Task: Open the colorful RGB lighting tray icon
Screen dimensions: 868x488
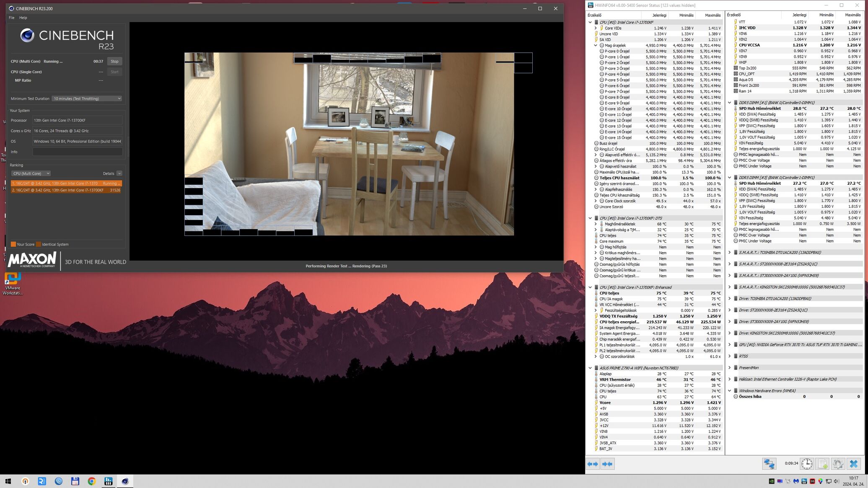Action: point(820,481)
